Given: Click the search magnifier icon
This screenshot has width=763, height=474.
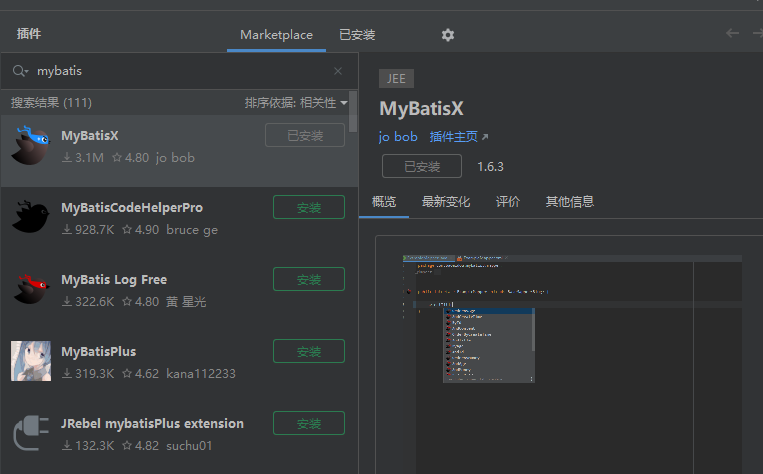Looking at the screenshot, I should pos(20,71).
